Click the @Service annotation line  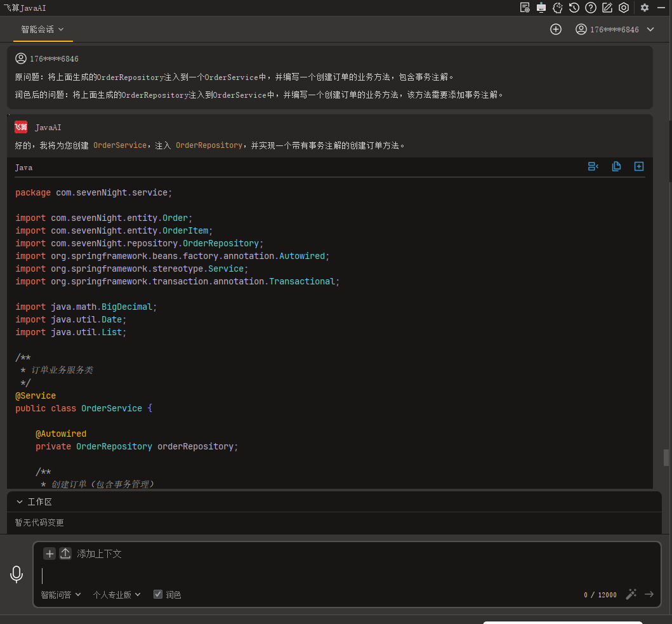click(x=36, y=395)
